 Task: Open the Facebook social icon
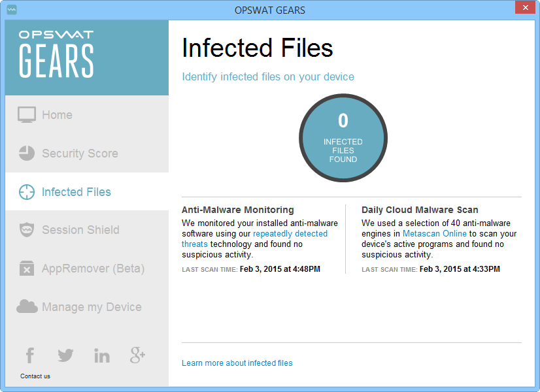(x=30, y=355)
